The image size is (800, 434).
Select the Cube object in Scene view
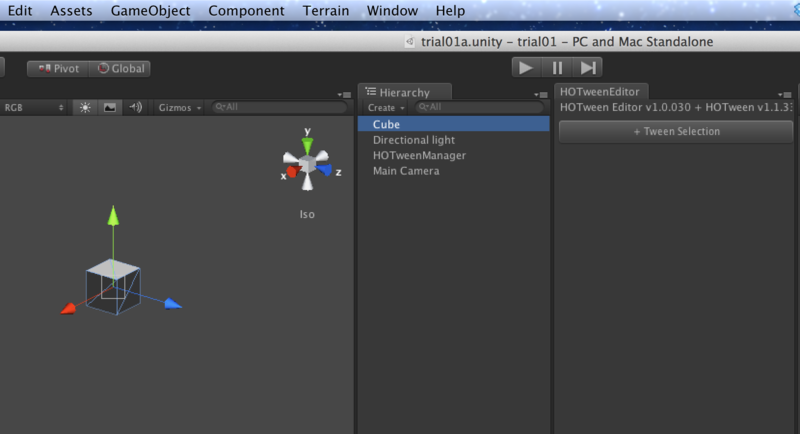[x=113, y=287]
